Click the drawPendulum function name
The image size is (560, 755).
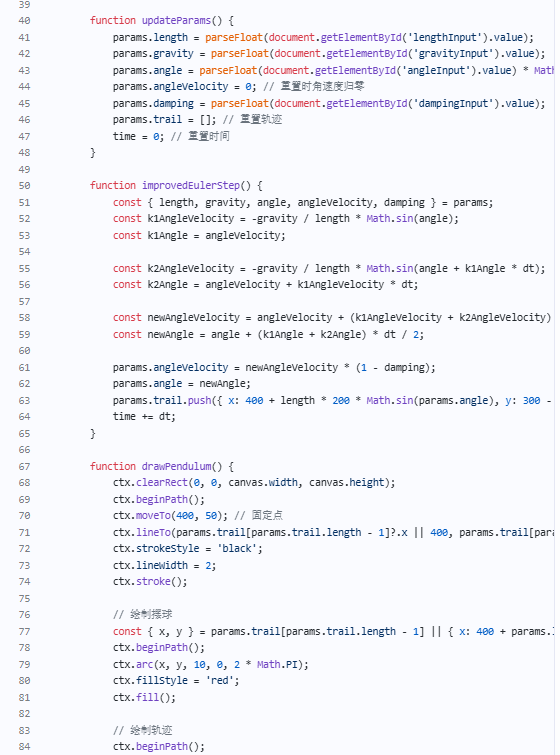click(x=176, y=467)
